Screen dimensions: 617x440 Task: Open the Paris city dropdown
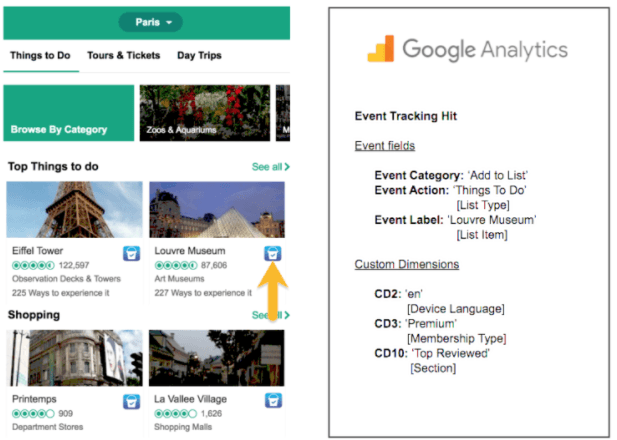[x=151, y=22]
